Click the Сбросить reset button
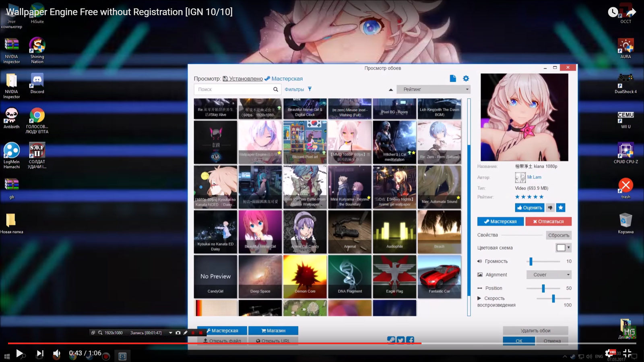This screenshot has width=644, height=362. coord(559,235)
